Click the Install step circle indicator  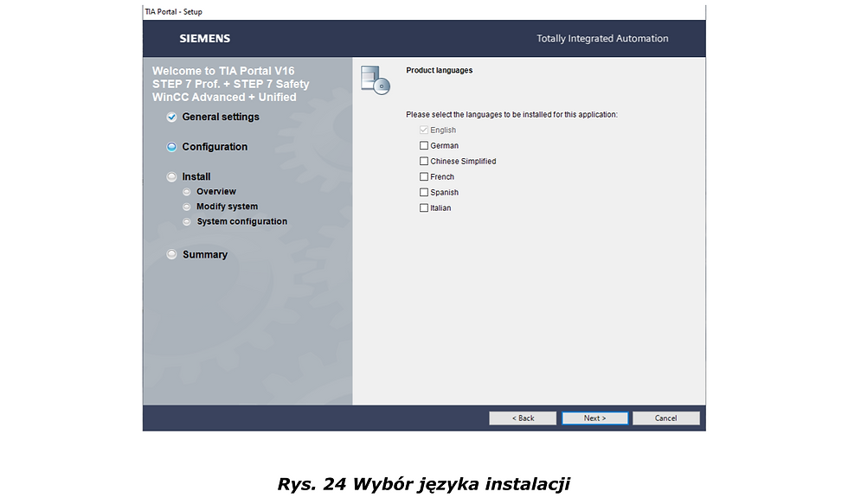(171, 176)
